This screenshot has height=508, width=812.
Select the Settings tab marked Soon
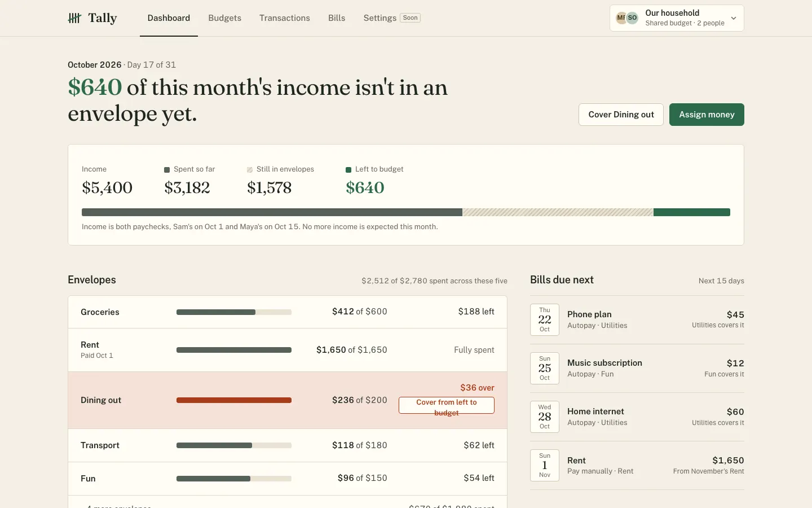[392, 18]
